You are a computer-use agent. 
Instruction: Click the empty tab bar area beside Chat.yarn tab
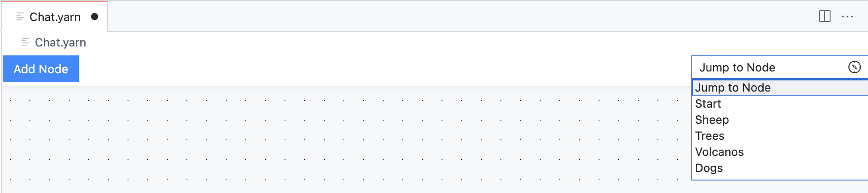[x=446, y=17]
